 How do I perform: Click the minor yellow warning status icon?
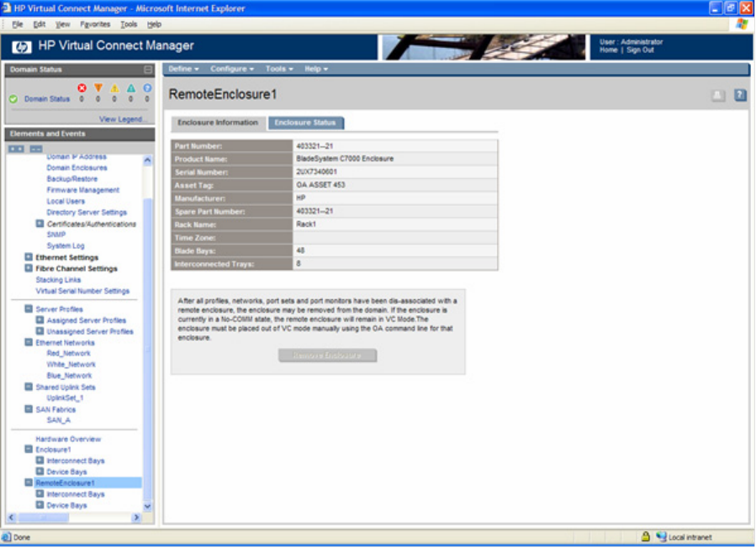[x=114, y=87]
